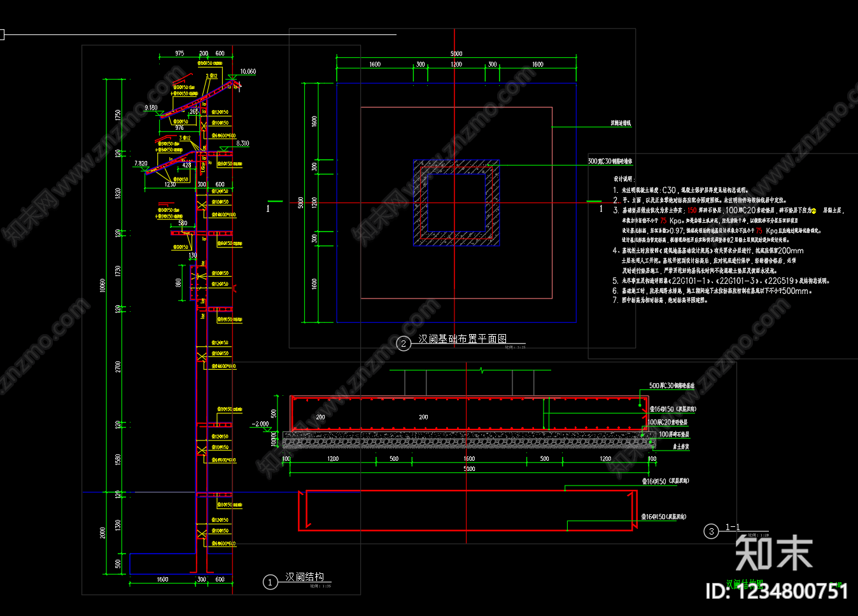Select the elevation mark "7.820"
The height and width of the screenshot is (616, 858).
coord(141,164)
